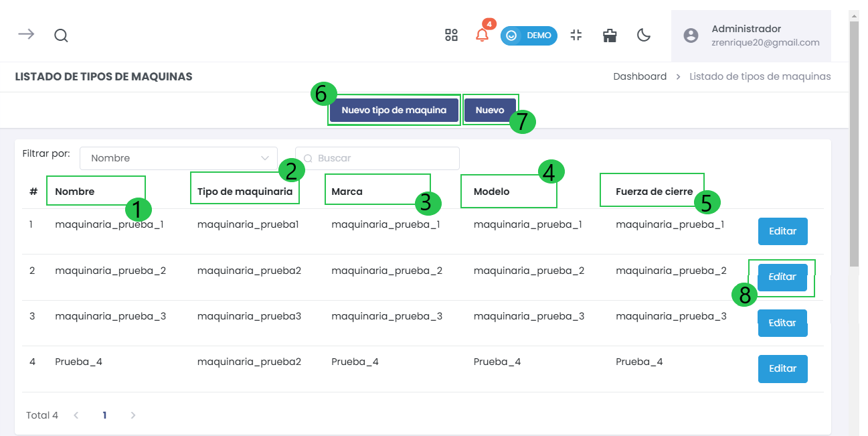Edit the Prueba_4 row
The height and width of the screenshot is (436, 868).
pyautogui.click(x=782, y=368)
